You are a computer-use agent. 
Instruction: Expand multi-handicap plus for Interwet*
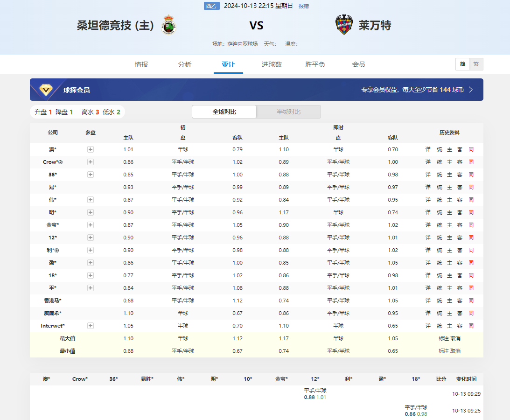pyautogui.click(x=91, y=326)
